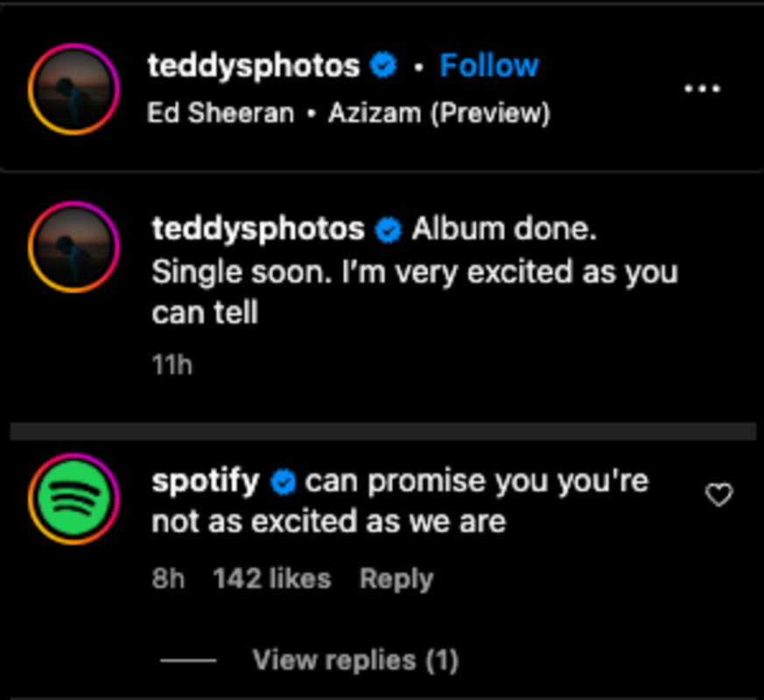The image size is (764, 700).
Task: Click the teddysphotos username in the caption
Action: (258, 229)
